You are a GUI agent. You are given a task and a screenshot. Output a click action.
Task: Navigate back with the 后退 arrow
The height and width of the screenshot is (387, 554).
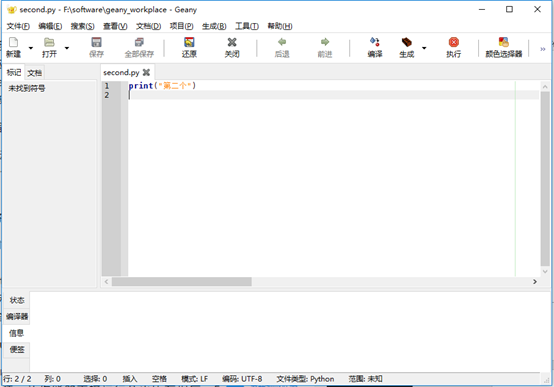pyautogui.click(x=282, y=42)
